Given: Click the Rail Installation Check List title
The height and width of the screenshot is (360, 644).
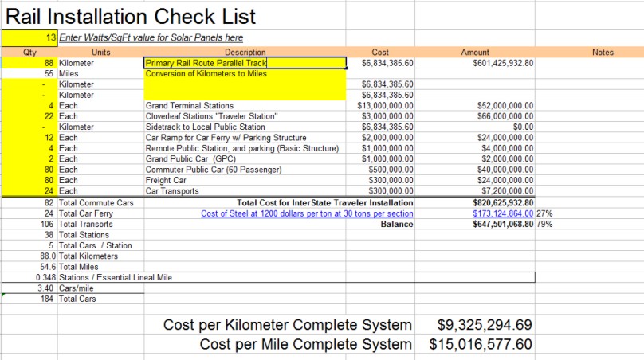Looking at the screenshot, I should 131,17.
